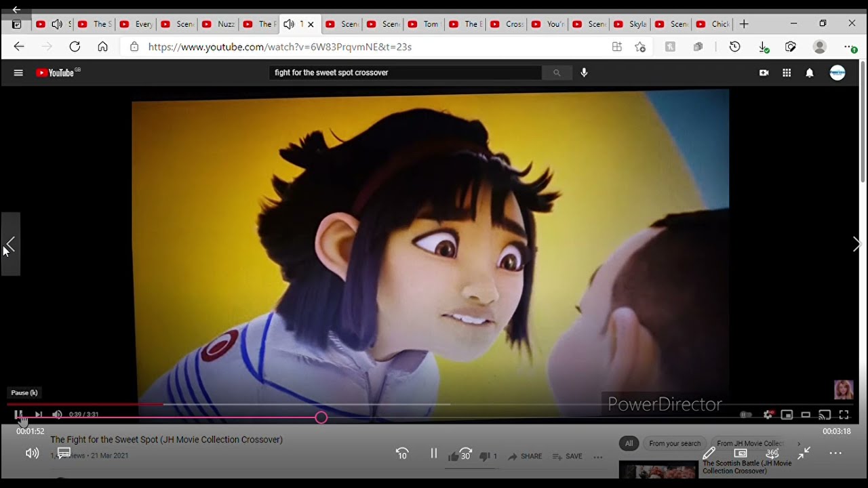Click the back arrow at the top-left corner
Screen dimensions: 868x488
(x=16, y=9)
